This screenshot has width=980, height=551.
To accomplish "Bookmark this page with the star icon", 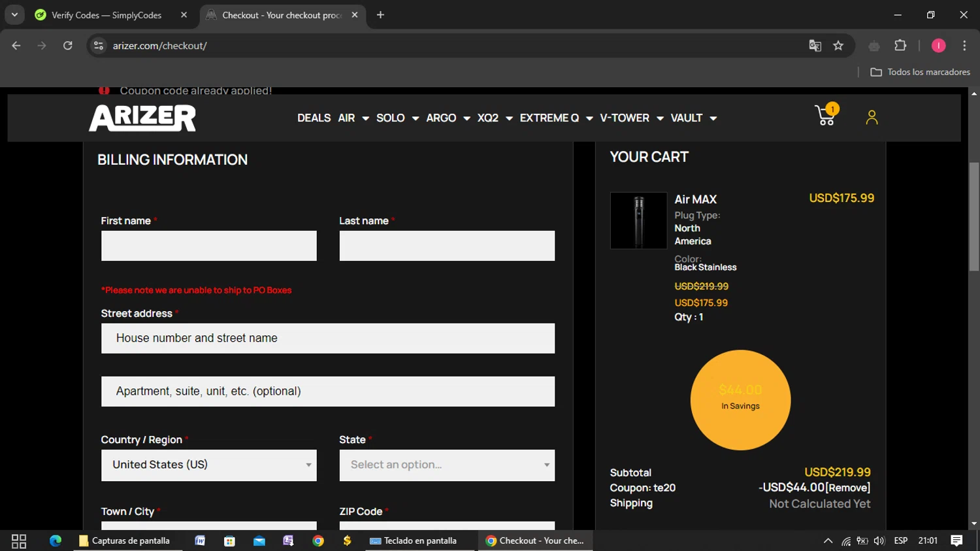I will tap(838, 46).
